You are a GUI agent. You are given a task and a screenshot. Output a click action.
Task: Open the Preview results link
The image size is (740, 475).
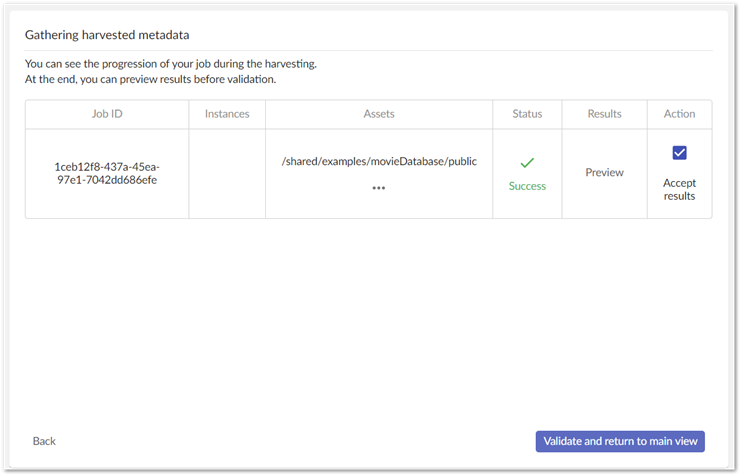(604, 173)
